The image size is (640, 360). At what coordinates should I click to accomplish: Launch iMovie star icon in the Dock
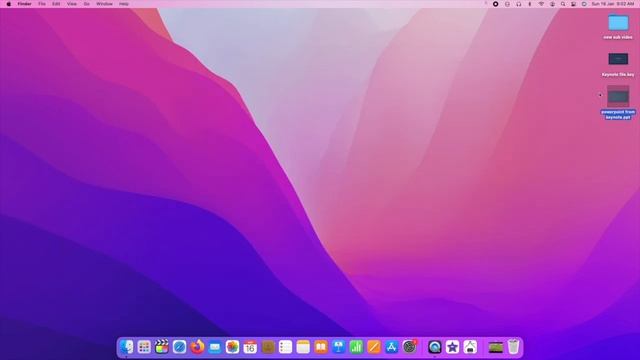point(452,347)
